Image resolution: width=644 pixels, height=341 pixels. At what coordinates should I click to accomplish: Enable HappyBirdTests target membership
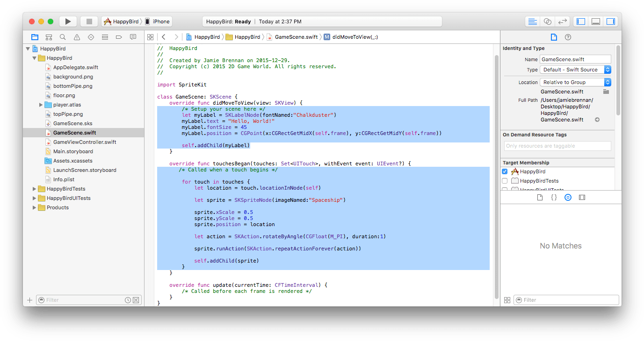click(505, 181)
